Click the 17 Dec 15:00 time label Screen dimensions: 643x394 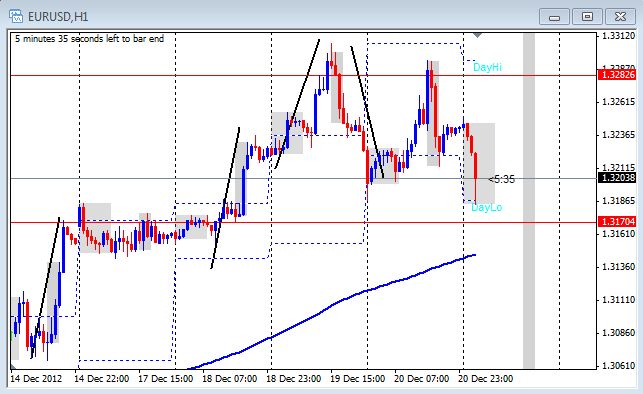pos(165,378)
